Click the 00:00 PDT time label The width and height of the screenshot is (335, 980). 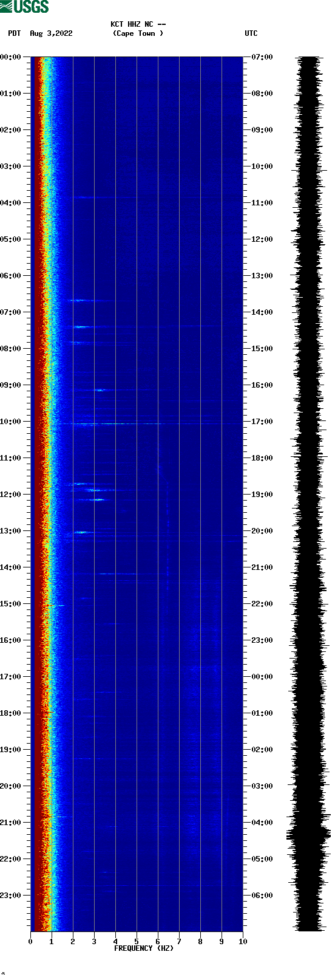[10, 57]
